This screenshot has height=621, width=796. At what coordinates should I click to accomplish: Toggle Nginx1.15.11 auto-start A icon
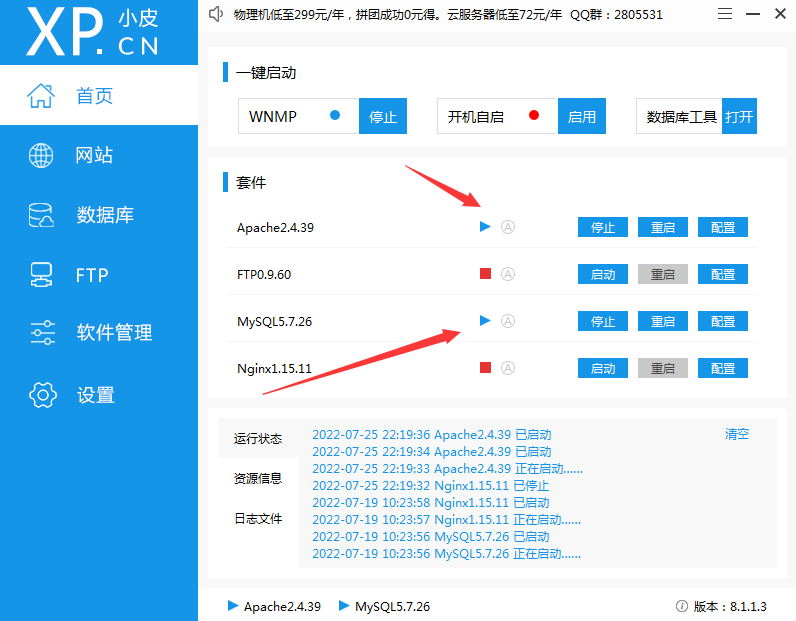508,368
